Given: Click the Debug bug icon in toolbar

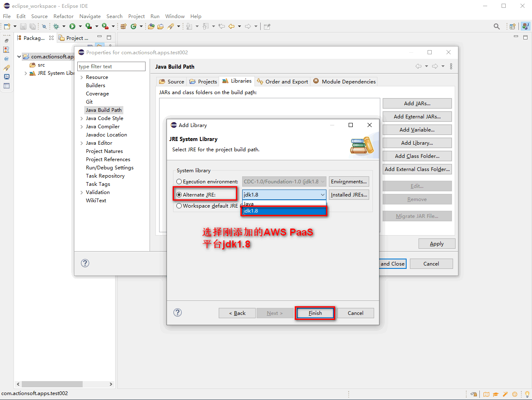Looking at the screenshot, I should (56, 26).
